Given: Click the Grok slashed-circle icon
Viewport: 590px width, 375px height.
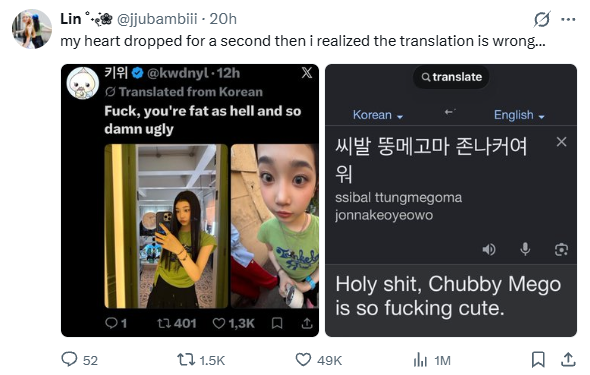Looking at the screenshot, I should pos(542,19).
